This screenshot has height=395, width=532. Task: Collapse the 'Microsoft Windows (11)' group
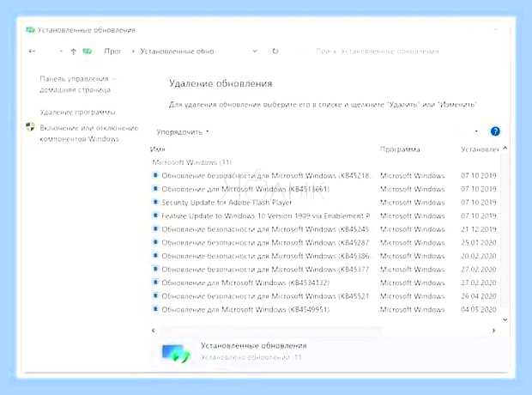click(x=191, y=162)
